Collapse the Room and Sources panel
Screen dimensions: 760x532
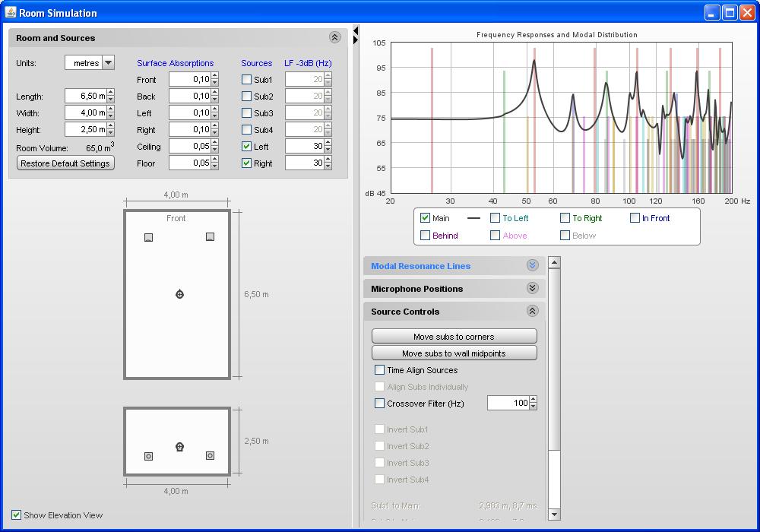click(334, 37)
